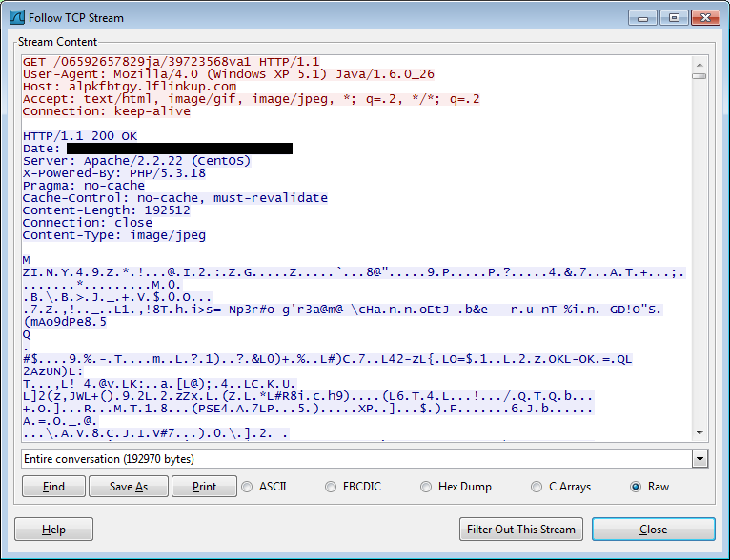
Task: Close the dialog with the red X button
Action: click(703, 17)
